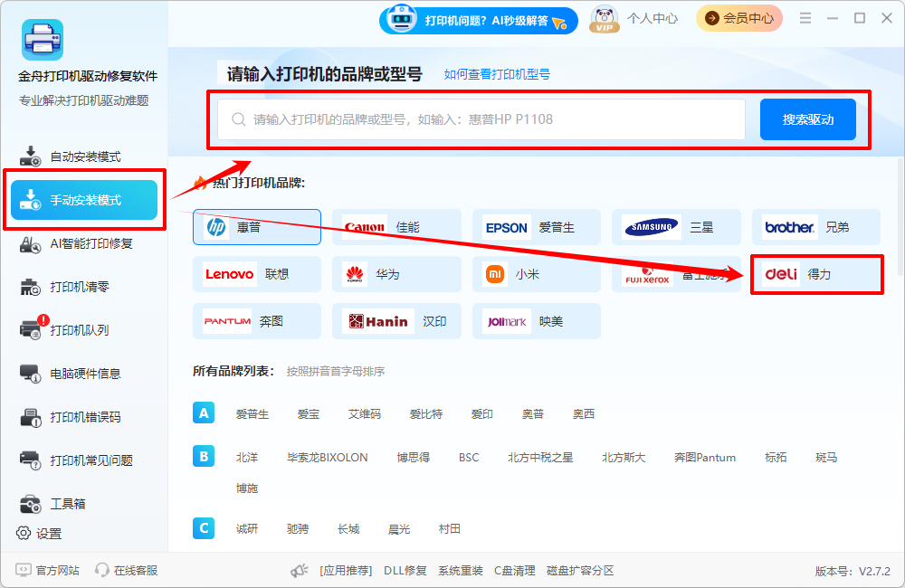
Task: Choose 爱普生 in the A brand list
Action: 252,413
